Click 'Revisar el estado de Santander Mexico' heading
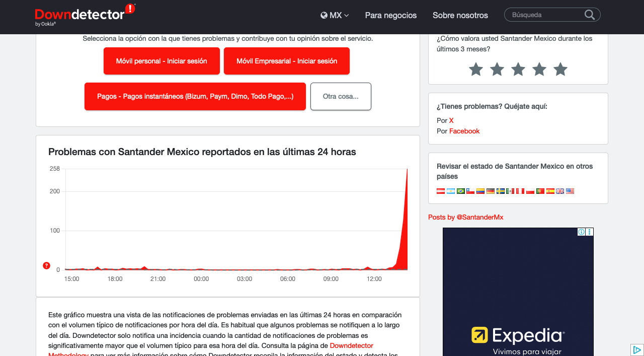 [515, 171]
